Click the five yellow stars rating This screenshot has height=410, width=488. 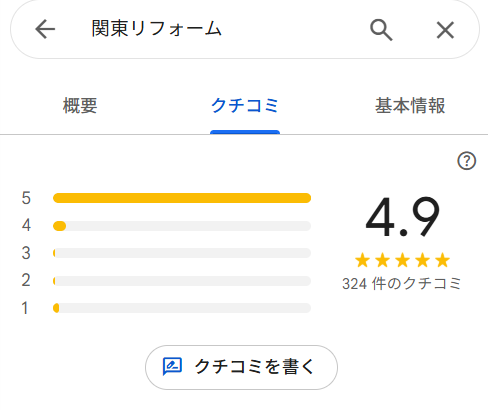coord(402,260)
